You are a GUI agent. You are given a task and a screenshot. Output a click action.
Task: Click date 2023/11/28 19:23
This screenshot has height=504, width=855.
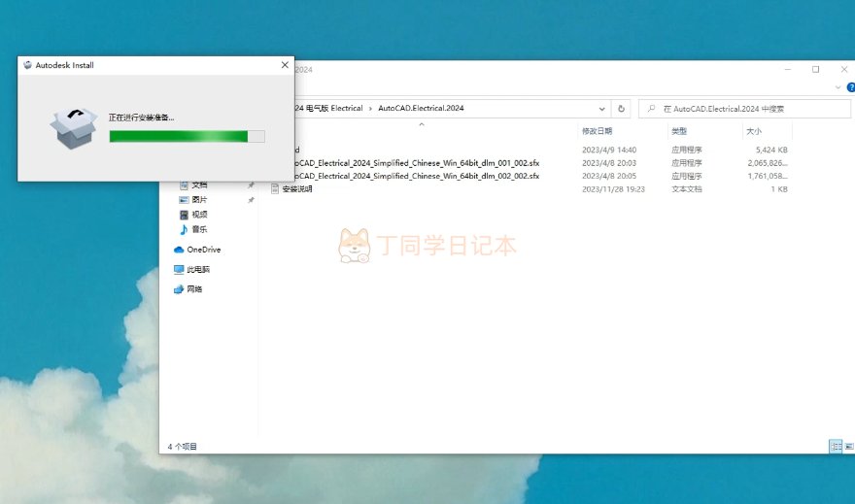[613, 189]
